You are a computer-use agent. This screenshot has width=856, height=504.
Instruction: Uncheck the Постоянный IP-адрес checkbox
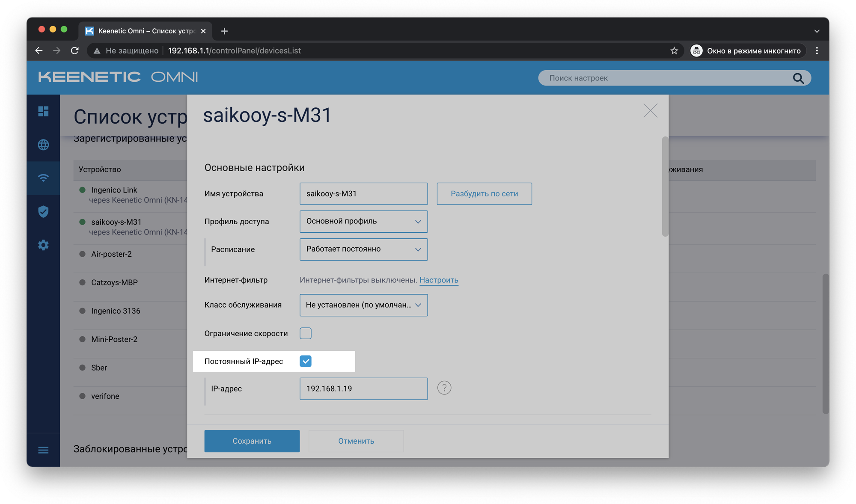306,361
